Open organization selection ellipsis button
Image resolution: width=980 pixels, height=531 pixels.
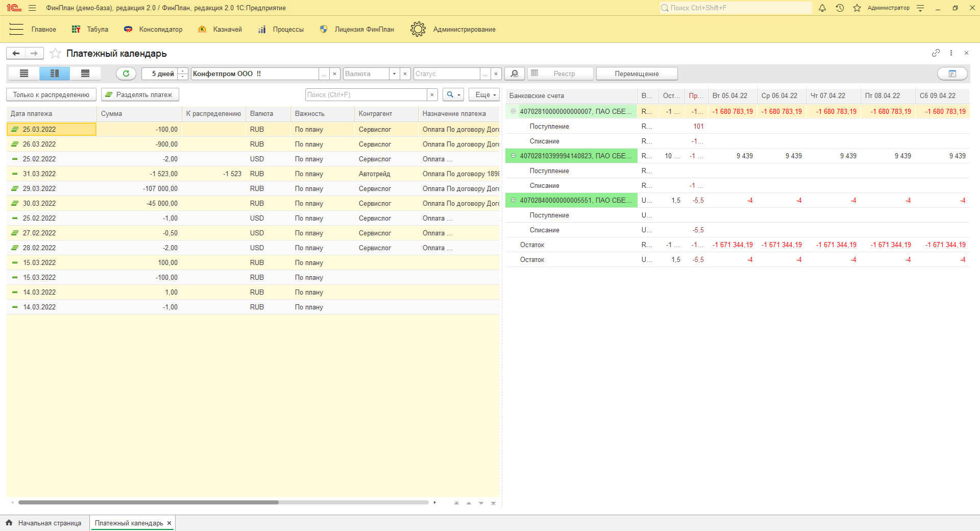[x=324, y=74]
